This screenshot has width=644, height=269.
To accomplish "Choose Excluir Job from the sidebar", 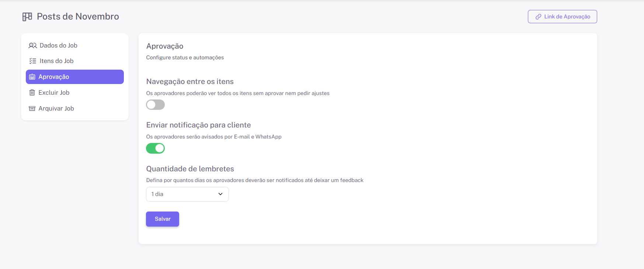I will [54, 93].
